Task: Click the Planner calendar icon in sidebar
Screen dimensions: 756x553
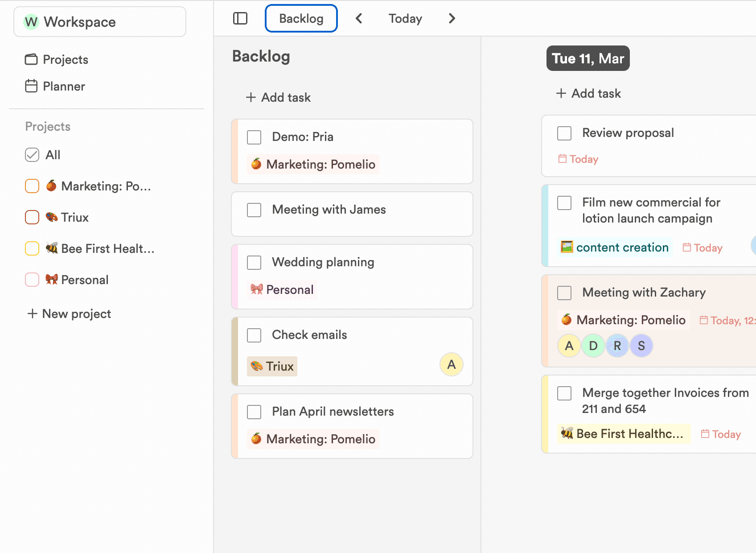Action: pyautogui.click(x=31, y=86)
